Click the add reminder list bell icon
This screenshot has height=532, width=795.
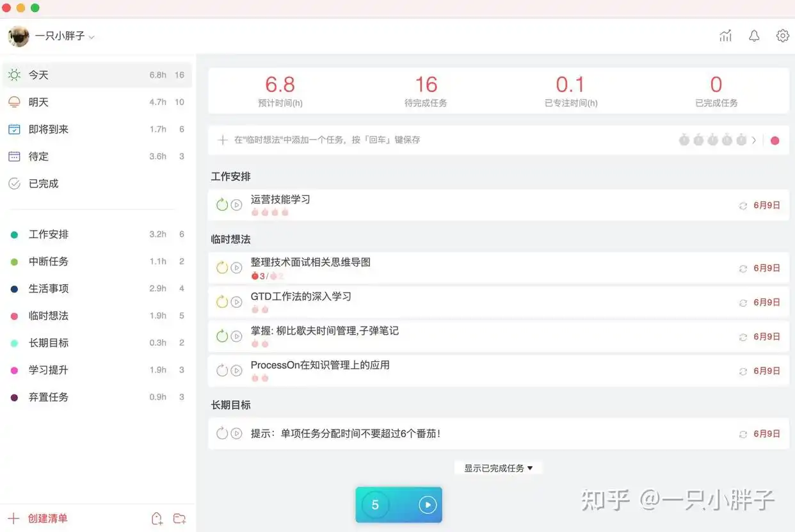coord(157,519)
